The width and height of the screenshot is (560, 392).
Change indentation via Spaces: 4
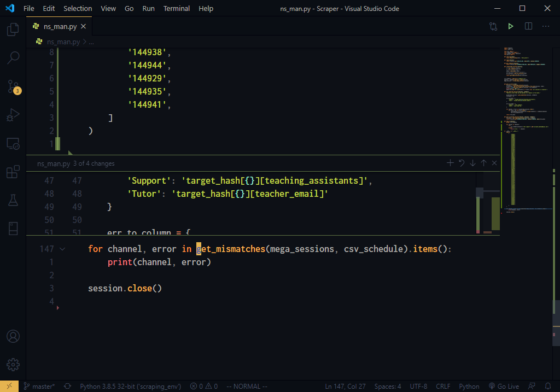point(388,387)
